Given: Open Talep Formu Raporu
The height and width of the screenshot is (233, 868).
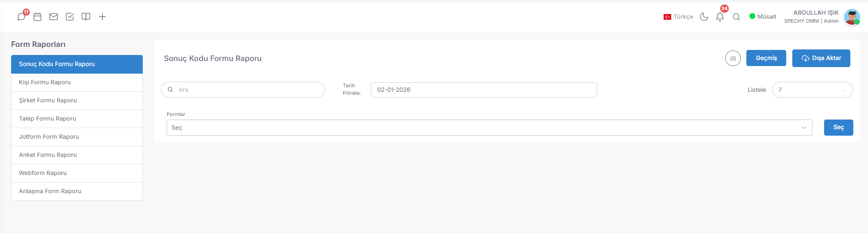Looking at the screenshot, I should click(x=77, y=119).
